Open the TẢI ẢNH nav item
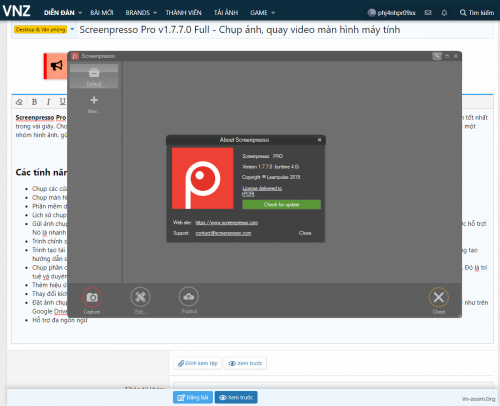Image resolution: width=500 pixels, height=406 pixels. pyautogui.click(x=226, y=13)
